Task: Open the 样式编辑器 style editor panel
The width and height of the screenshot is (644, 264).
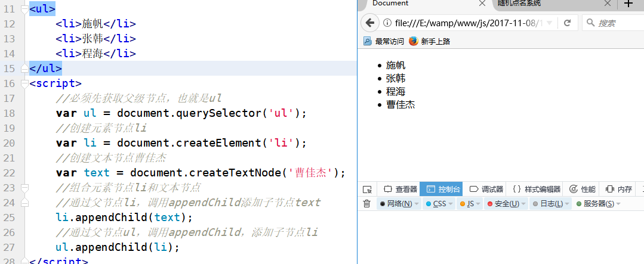Action: [537, 189]
